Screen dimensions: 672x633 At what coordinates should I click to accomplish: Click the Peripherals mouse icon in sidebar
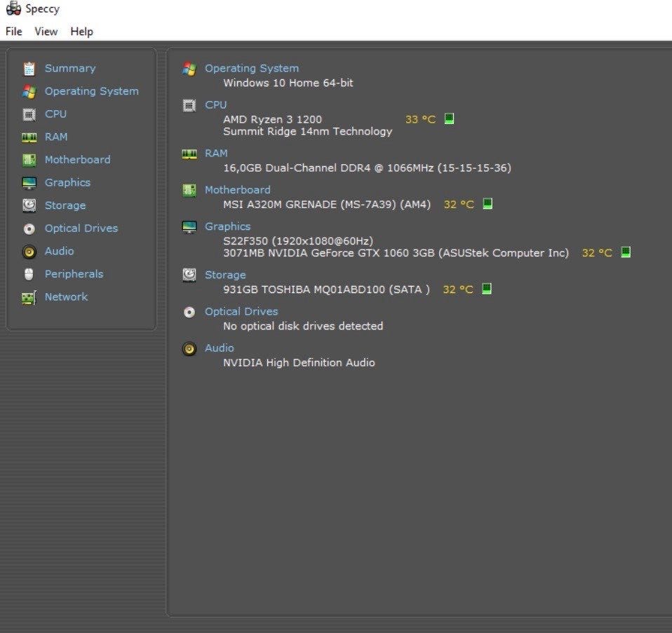(29, 274)
